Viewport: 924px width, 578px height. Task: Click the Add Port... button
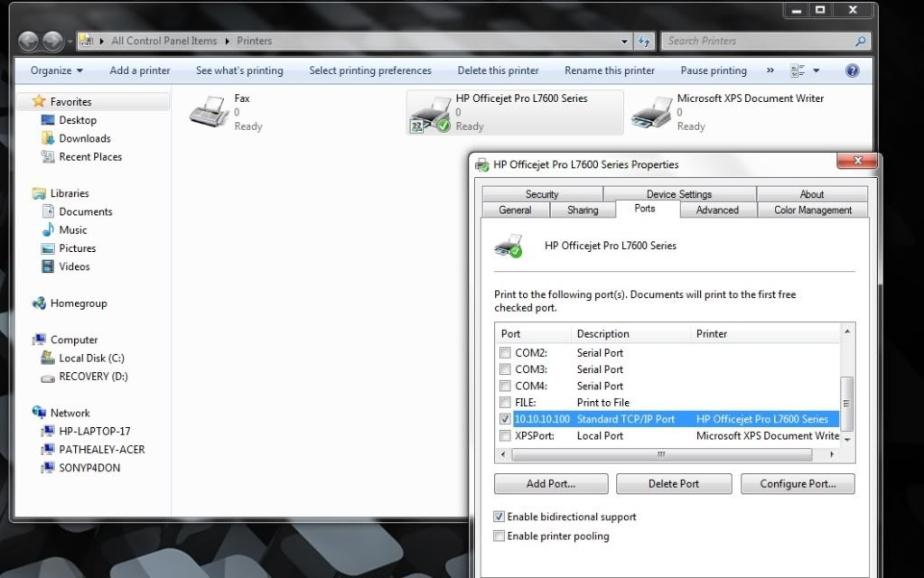tap(551, 484)
